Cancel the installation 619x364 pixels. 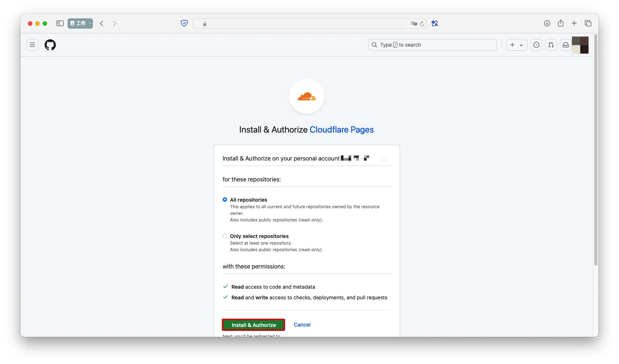pos(302,325)
